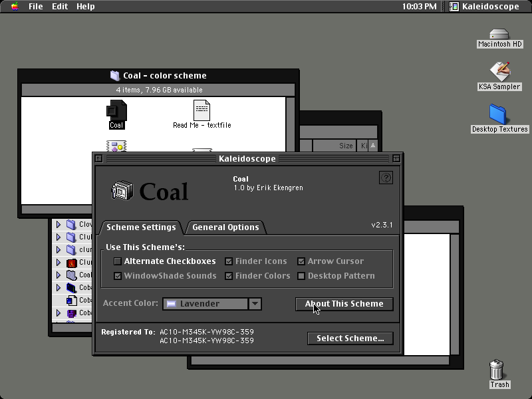
Task: Open the Accent Color Lavender dropdown
Action: click(212, 304)
